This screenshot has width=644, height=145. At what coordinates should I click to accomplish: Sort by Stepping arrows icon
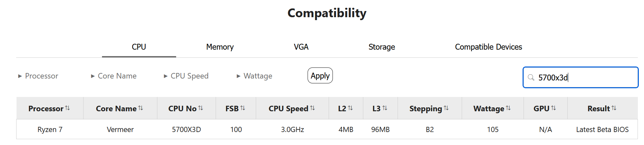pos(446,108)
